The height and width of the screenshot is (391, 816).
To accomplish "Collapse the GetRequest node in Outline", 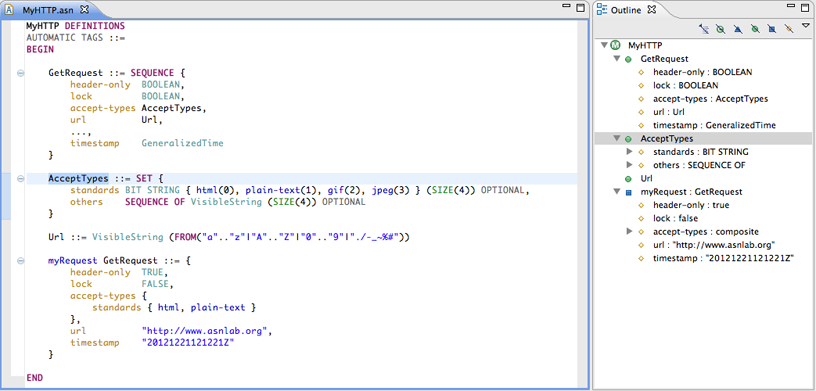I will [617, 59].
